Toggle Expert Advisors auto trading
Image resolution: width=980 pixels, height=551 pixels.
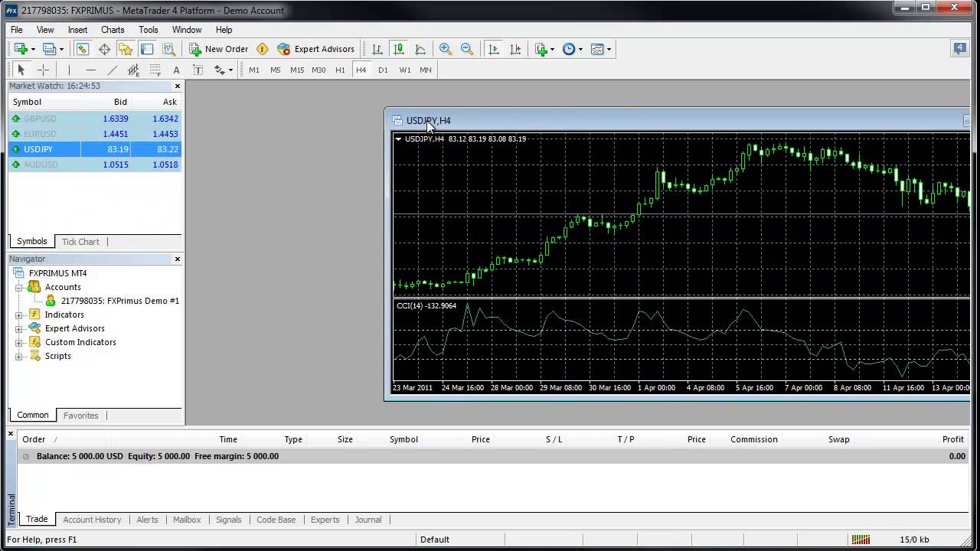pos(316,49)
